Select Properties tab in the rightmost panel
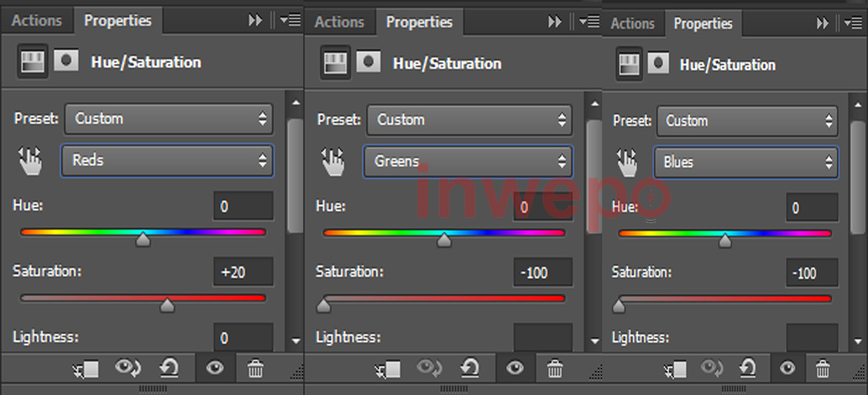The width and height of the screenshot is (868, 395). coord(703,24)
